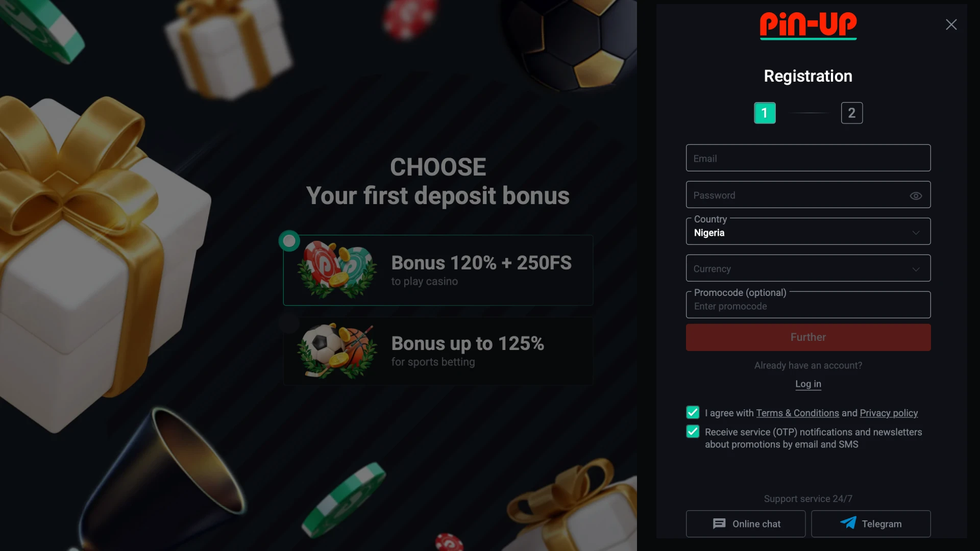The height and width of the screenshot is (551, 980).
Task: Close the registration panel
Action: point(951,24)
